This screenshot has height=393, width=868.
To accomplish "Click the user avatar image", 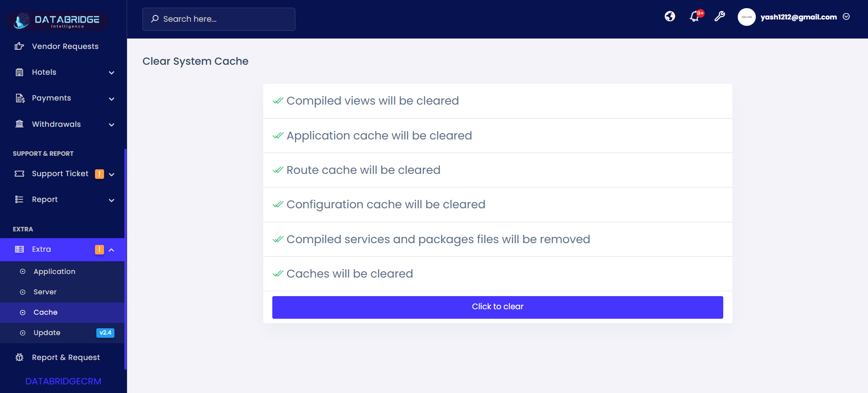I will click(746, 17).
